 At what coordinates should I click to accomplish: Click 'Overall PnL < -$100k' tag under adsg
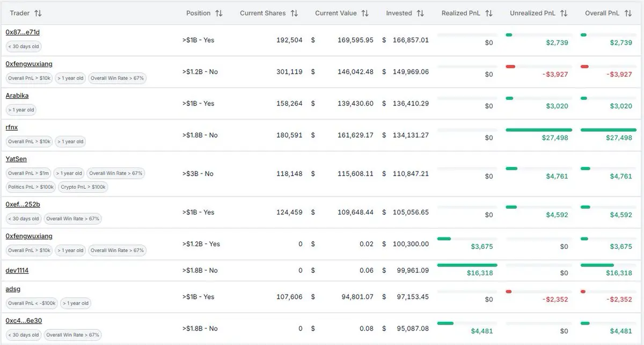pyautogui.click(x=32, y=303)
